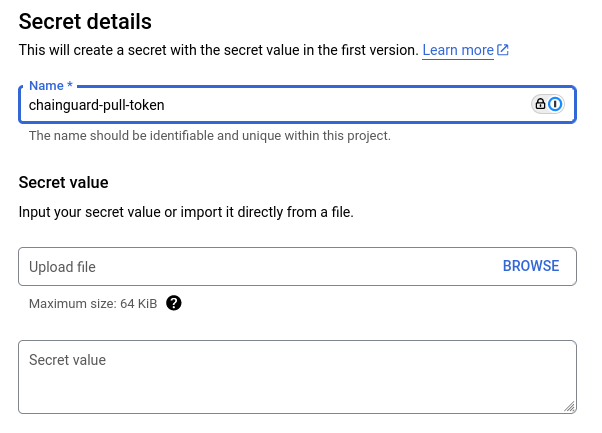Click the 'Secret details' heading

coord(85,21)
